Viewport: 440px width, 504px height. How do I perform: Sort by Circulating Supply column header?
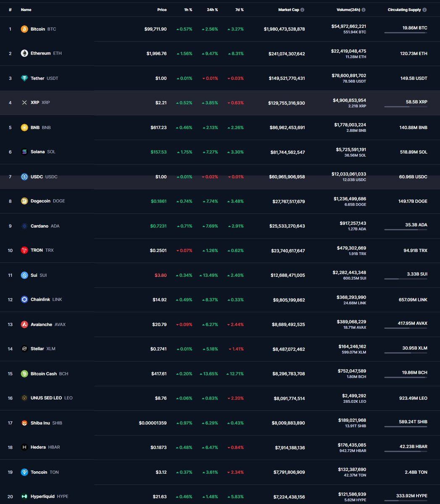click(x=404, y=10)
